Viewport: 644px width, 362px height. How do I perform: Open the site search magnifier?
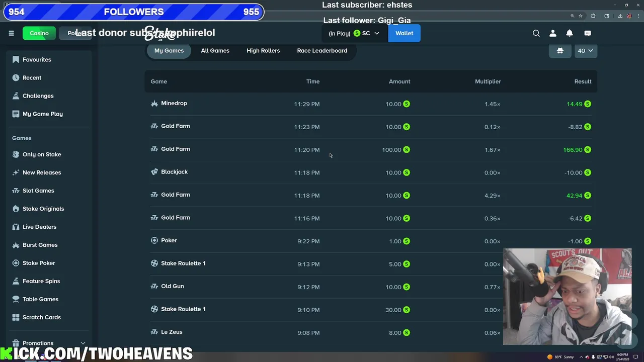tap(536, 33)
